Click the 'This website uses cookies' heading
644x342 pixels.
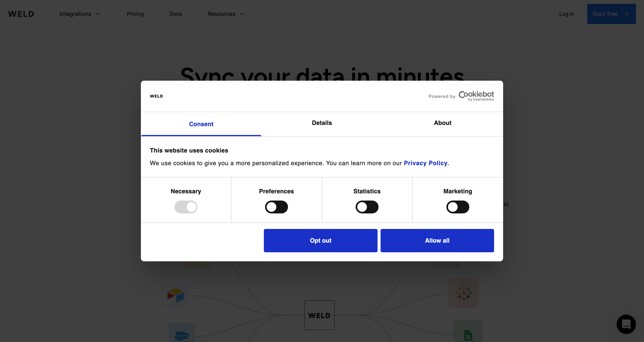click(189, 150)
